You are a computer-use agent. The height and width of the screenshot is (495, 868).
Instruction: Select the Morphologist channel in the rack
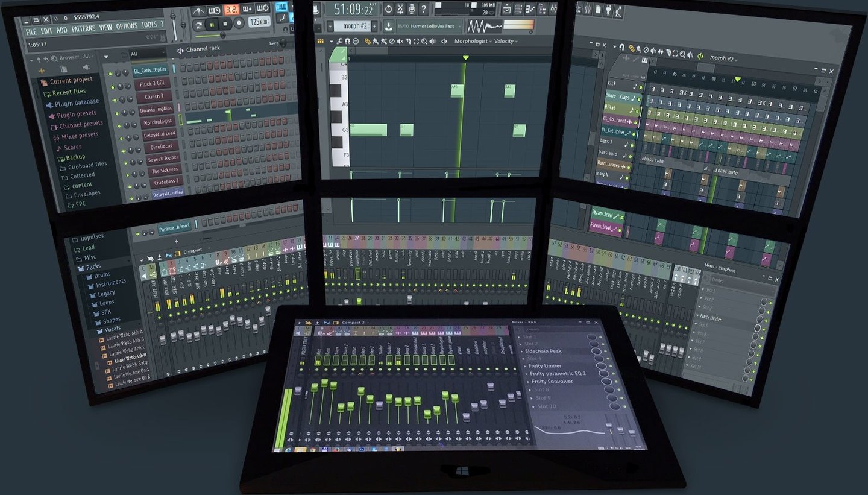[157, 122]
